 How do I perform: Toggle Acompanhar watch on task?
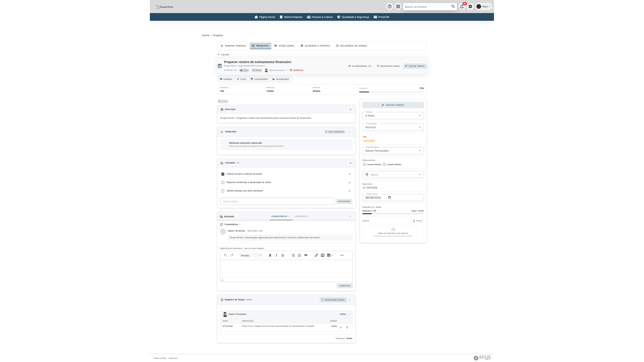click(x=360, y=66)
